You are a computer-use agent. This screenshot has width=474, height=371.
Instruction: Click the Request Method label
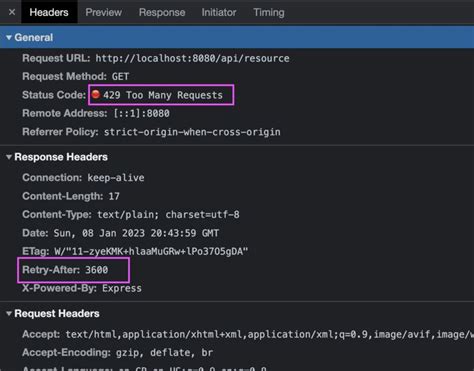click(x=64, y=76)
